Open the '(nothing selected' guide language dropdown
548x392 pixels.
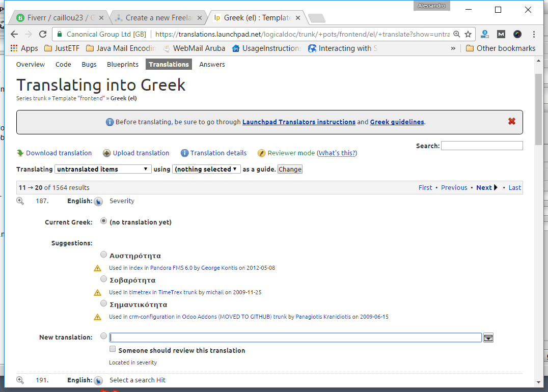pyautogui.click(x=206, y=169)
